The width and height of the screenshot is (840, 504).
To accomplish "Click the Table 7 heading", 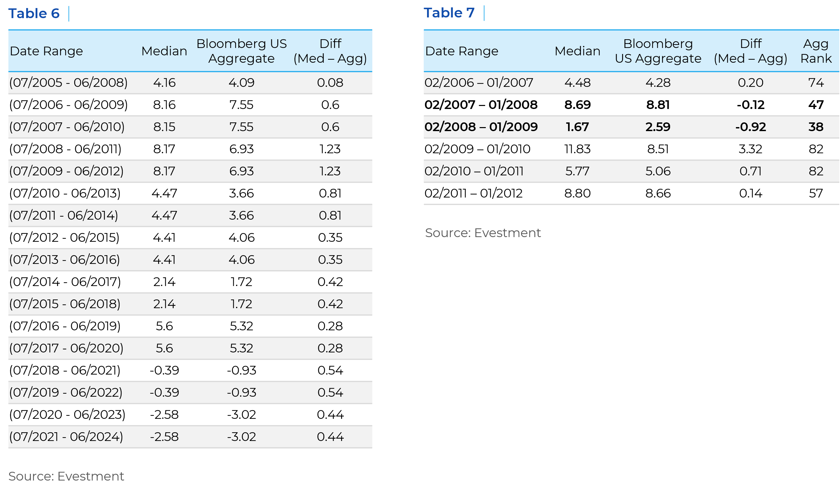I will [449, 13].
